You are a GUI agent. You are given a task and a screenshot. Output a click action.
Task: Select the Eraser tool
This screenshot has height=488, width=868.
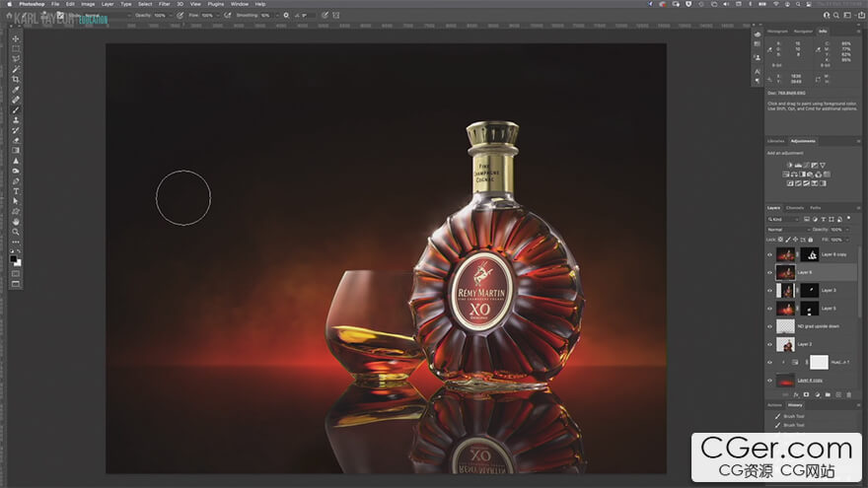coord(16,141)
